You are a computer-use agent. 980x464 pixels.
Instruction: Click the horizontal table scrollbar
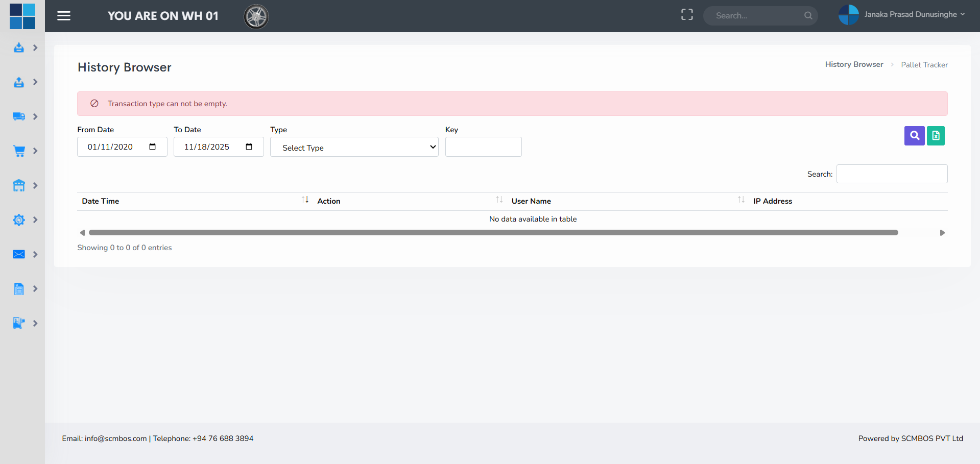(x=493, y=233)
